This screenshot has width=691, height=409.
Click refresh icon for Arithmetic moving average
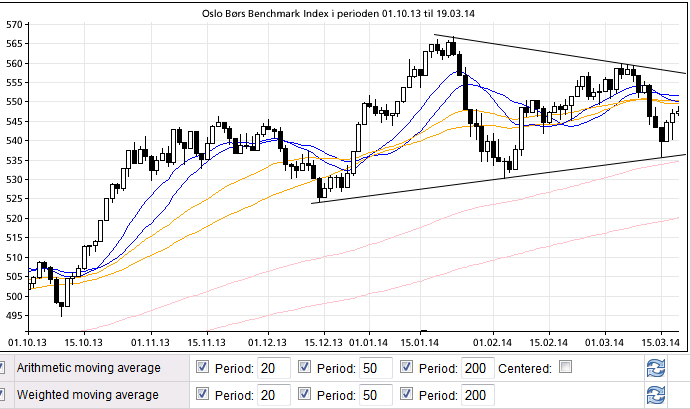click(x=656, y=368)
